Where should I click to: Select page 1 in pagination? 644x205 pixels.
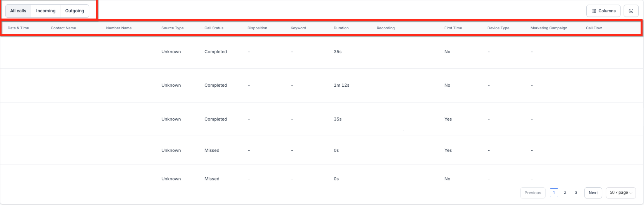pos(554,193)
